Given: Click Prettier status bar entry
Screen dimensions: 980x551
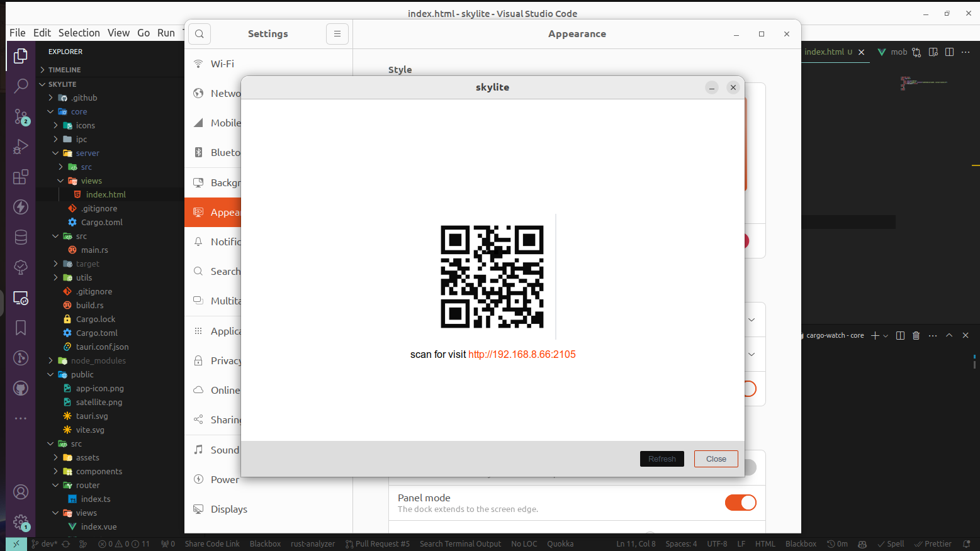Looking at the screenshot, I should click(933, 544).
